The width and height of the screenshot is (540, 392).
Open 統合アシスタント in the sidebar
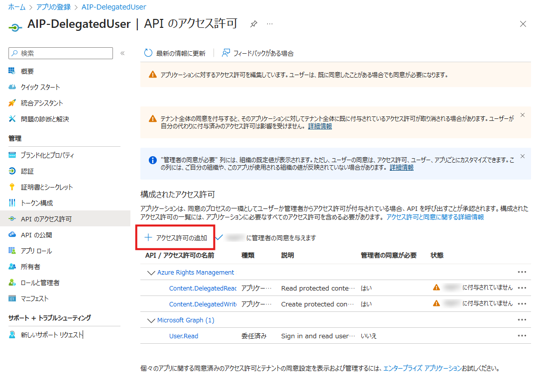coord(42,103)
